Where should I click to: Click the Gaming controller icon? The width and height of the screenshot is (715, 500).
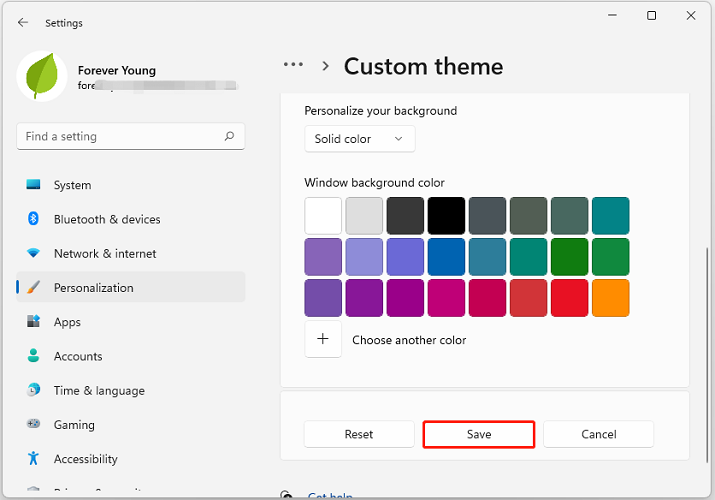pos(34,424)
